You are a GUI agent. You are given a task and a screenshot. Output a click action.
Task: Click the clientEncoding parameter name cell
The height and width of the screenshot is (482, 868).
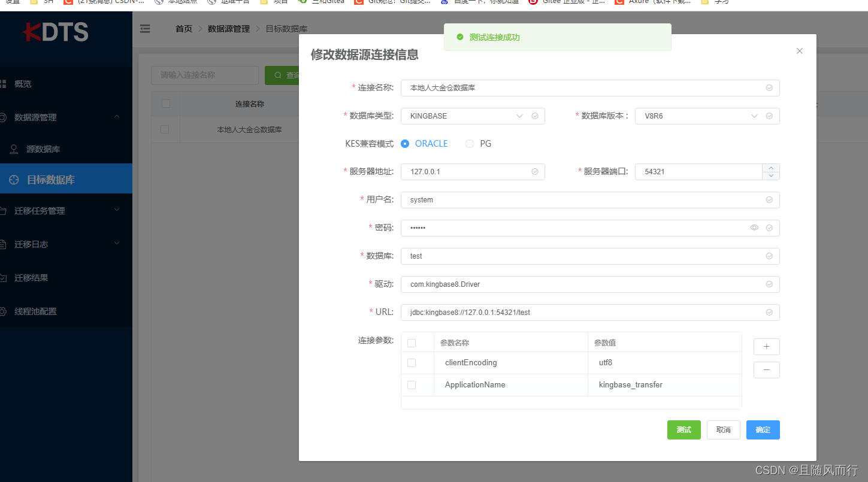point(511,363)
